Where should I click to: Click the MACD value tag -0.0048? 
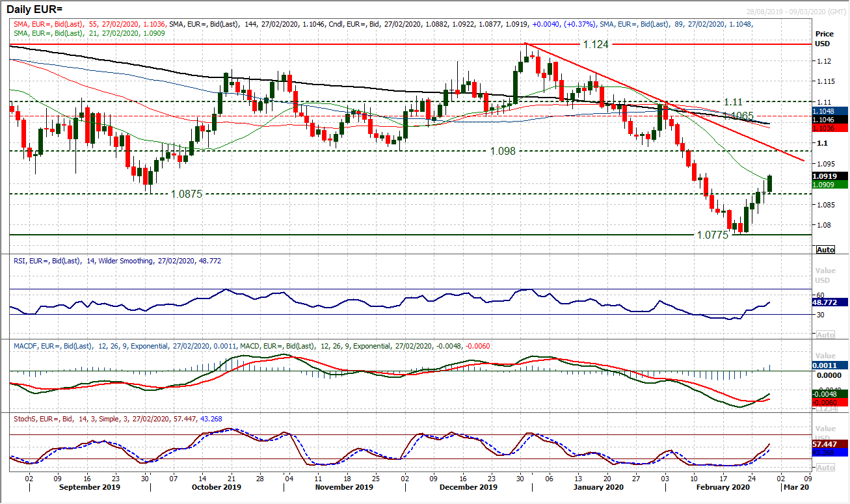tap(830, 393)
